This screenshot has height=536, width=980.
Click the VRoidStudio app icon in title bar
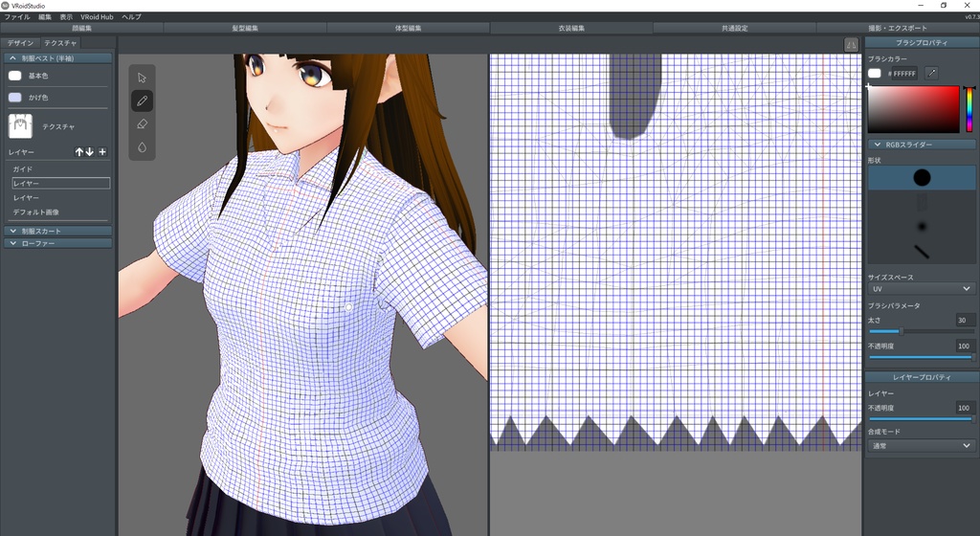pyautogui.click(x=5, y=5)
